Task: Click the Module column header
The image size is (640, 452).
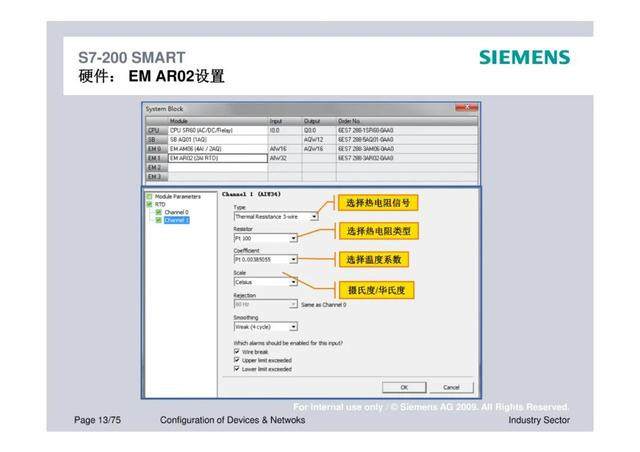Action: [218, 121]
